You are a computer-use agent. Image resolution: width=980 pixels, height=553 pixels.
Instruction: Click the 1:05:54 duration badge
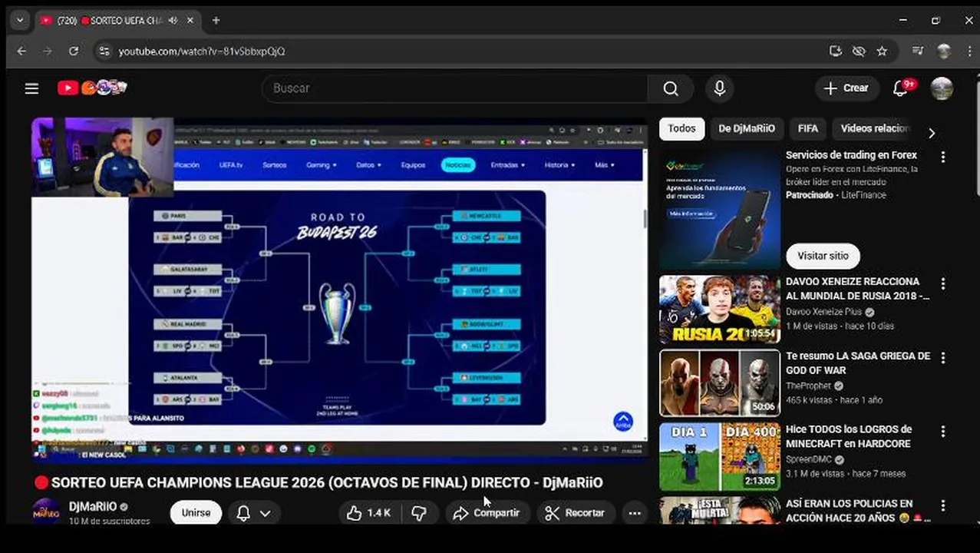point(761,334)
